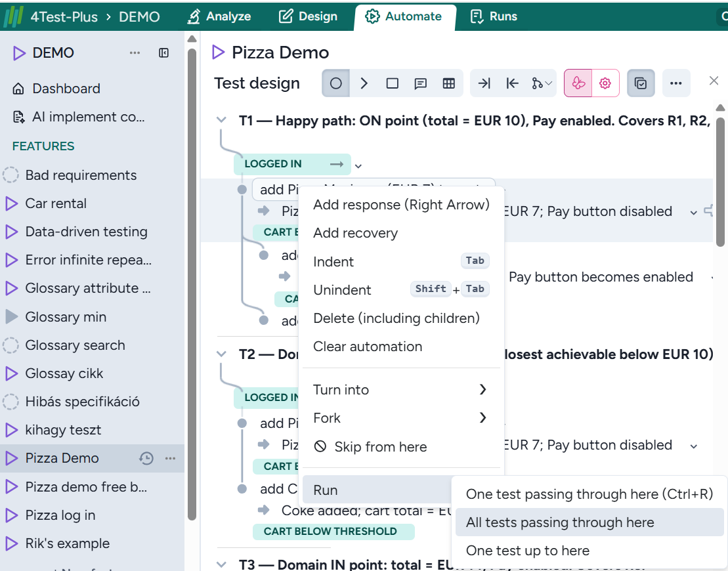
Task: Choose Skip from here
Action: pos(401,447)
